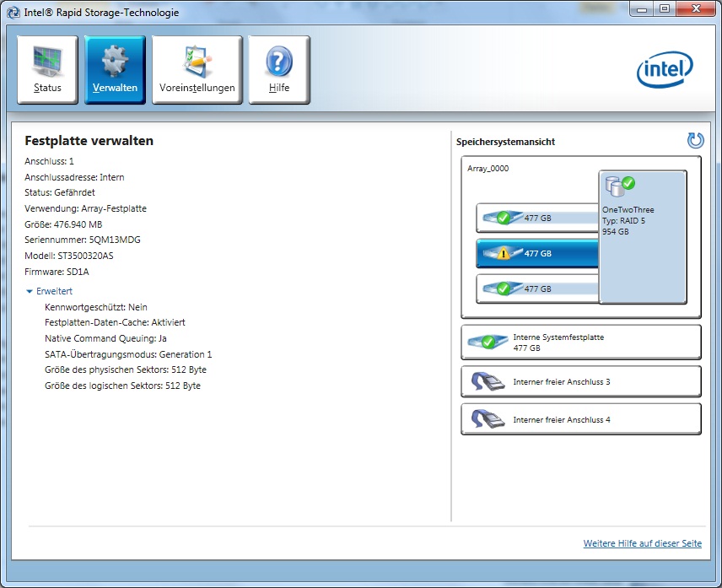
Task: Select Interner freier Anschluss 4
Action: (x=581, y=419)
